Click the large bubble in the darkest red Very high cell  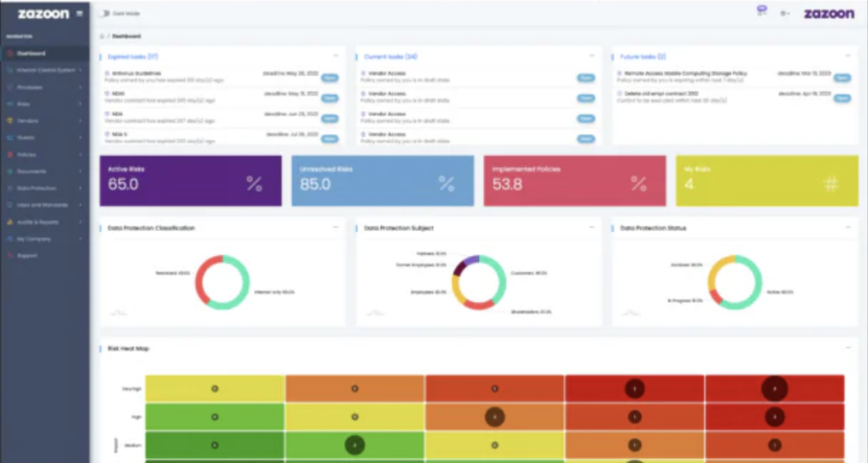point(775,388)
